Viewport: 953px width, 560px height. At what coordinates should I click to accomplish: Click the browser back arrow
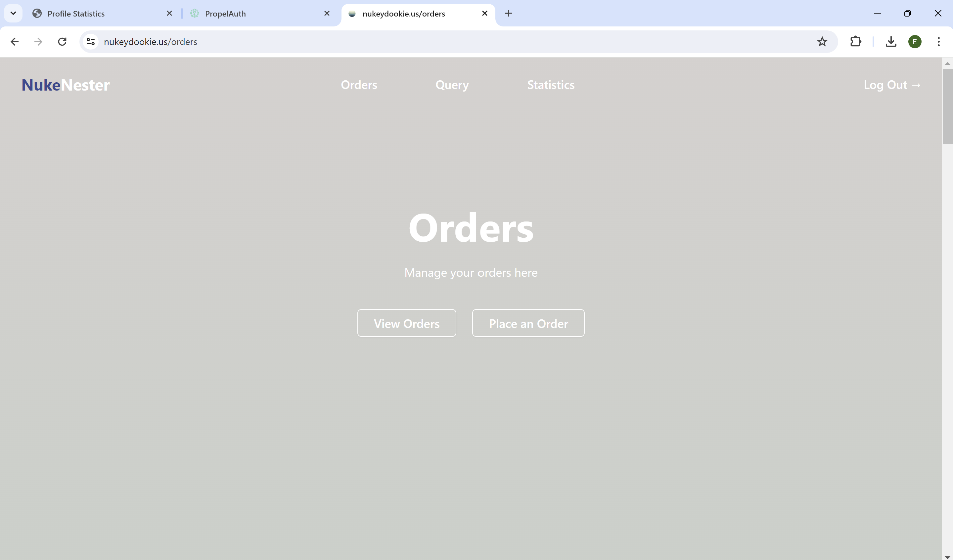pyautogui.click(x=15, y=42)
